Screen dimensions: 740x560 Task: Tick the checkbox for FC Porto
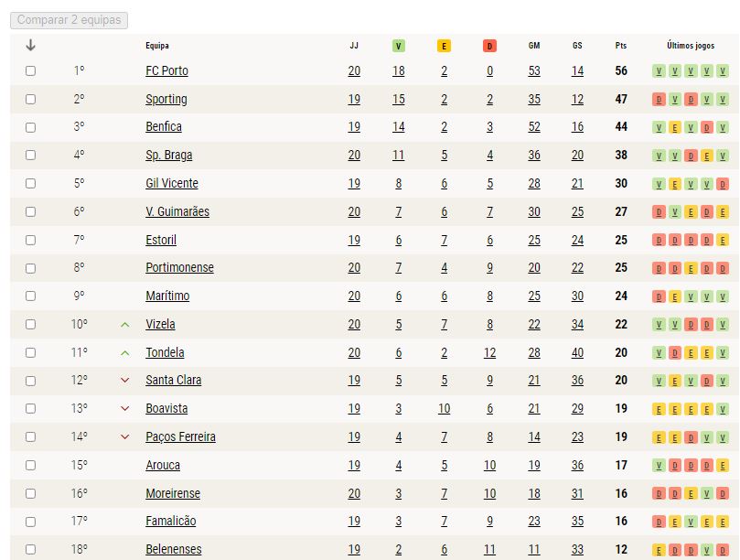click(31, 70)
